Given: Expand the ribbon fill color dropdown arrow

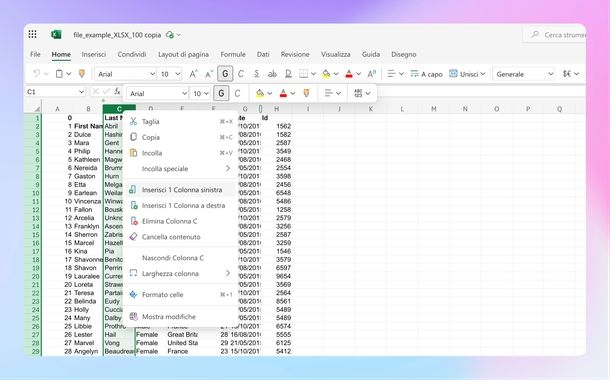Looking at the screenshot, I should [336, 74].
